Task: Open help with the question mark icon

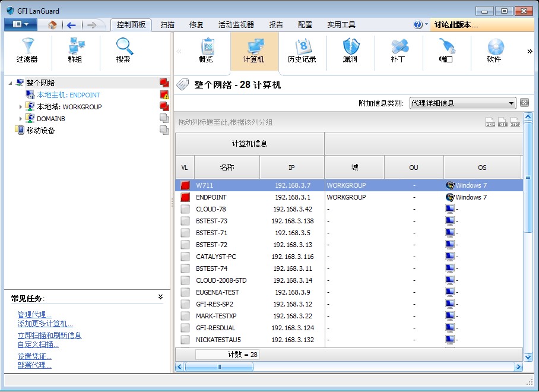Action: point(418,25)
